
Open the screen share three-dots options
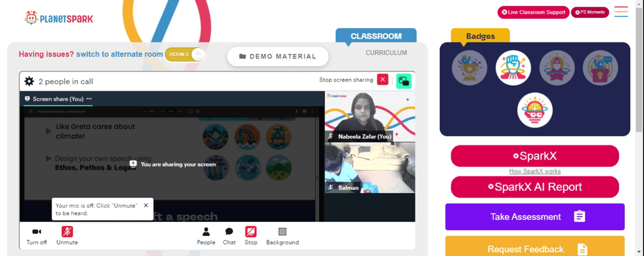(x=89, y=99)
